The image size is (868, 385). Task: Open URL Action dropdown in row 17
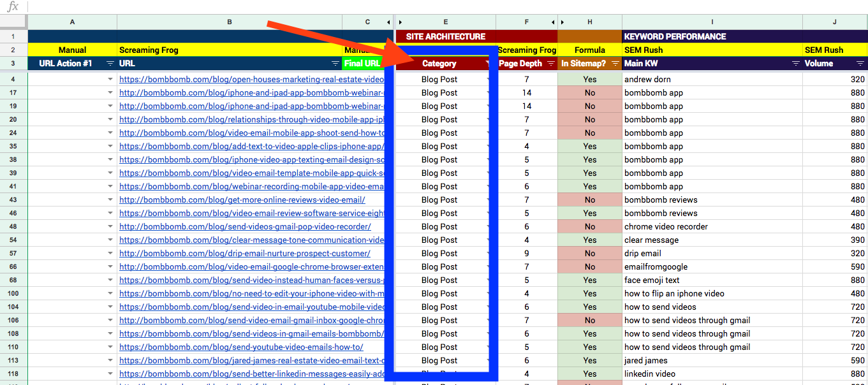point(110,93)
